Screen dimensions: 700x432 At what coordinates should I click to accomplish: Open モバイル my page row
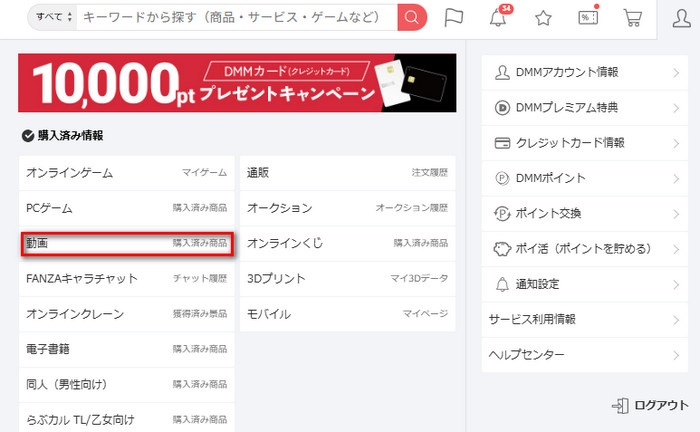point(348,314)
